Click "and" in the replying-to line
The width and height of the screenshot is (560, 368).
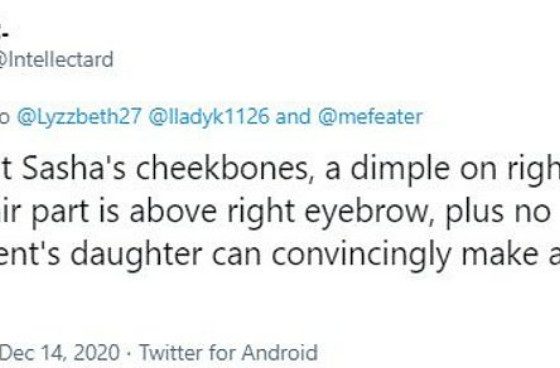(293, 117)
